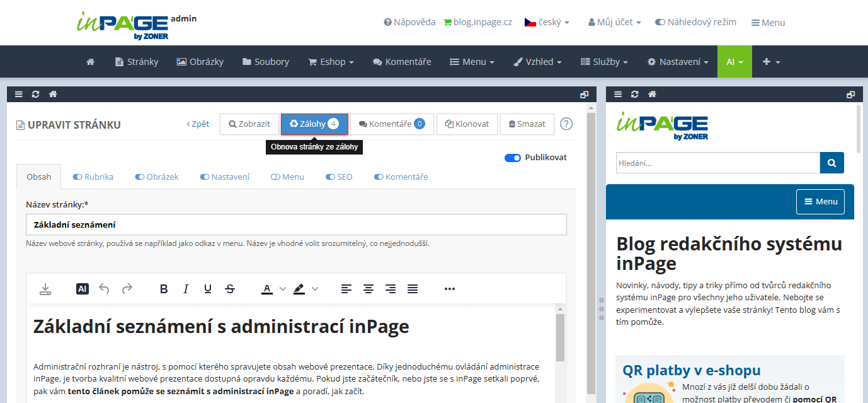Open the AI assistant in editor toolbar
Viewport: 868px width, 403px height.
point(83,289)
